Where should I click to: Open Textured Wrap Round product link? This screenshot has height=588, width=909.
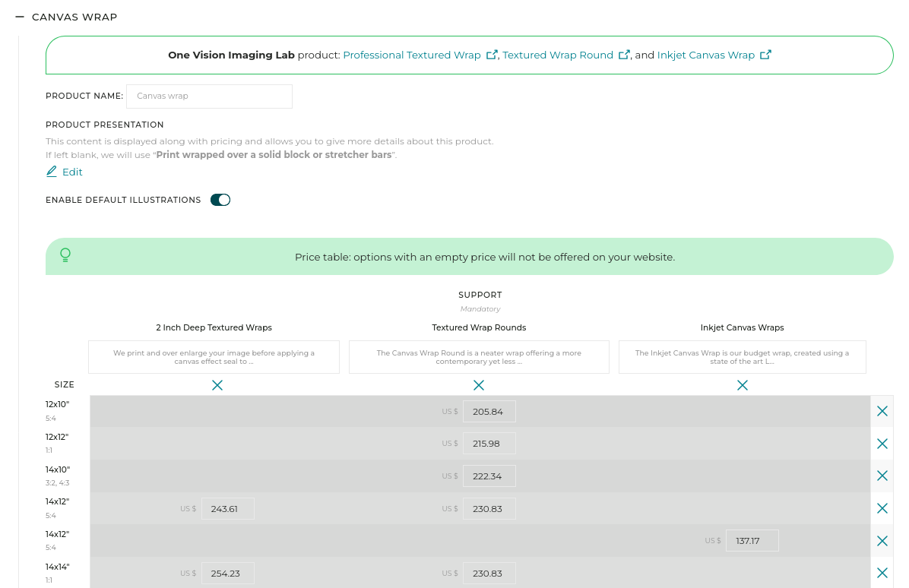tap(558, 55)
